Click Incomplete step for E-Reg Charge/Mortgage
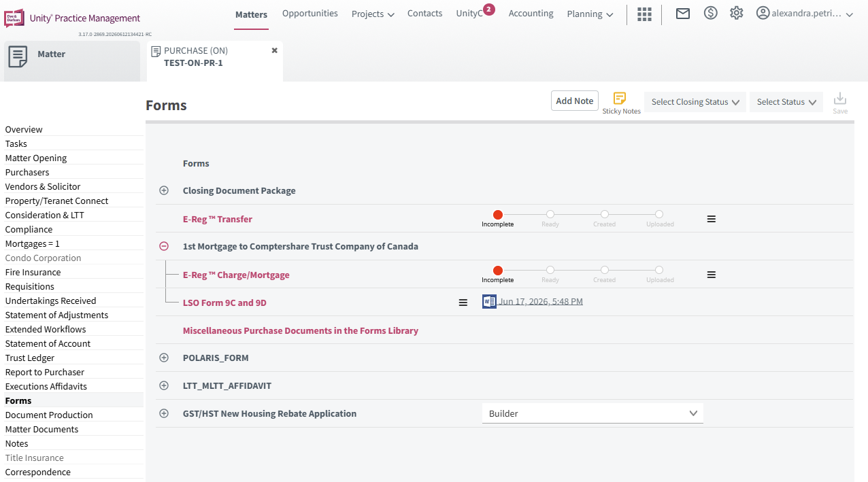868x482 pixels. pyautogui.click(x=497, y=270)
